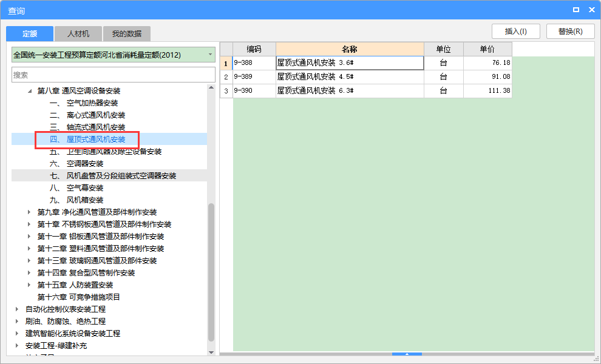Click row header number 3
Screen dimensions: 601x364
(226, 91)
